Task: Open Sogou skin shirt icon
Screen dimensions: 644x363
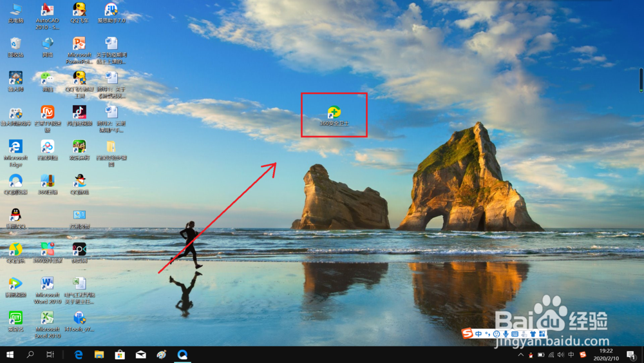Action: coord(533,334)
